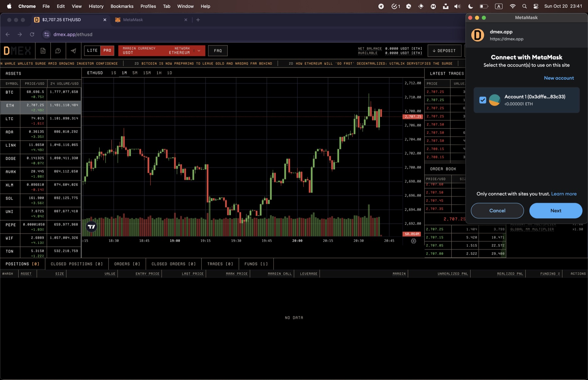The height and width of the screenshot is (380, 588).
Task: Reload the dmex.app page
Action: tap(32, 34)
